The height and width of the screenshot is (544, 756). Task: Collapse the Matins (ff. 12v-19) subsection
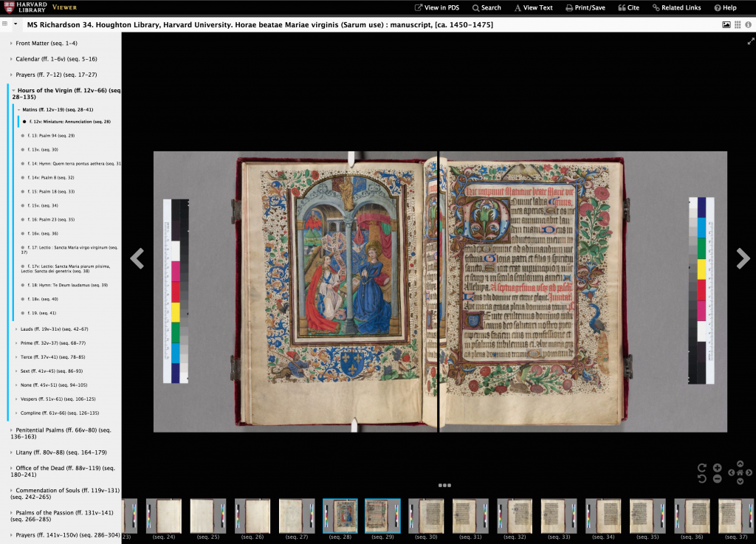click(18, 110)
